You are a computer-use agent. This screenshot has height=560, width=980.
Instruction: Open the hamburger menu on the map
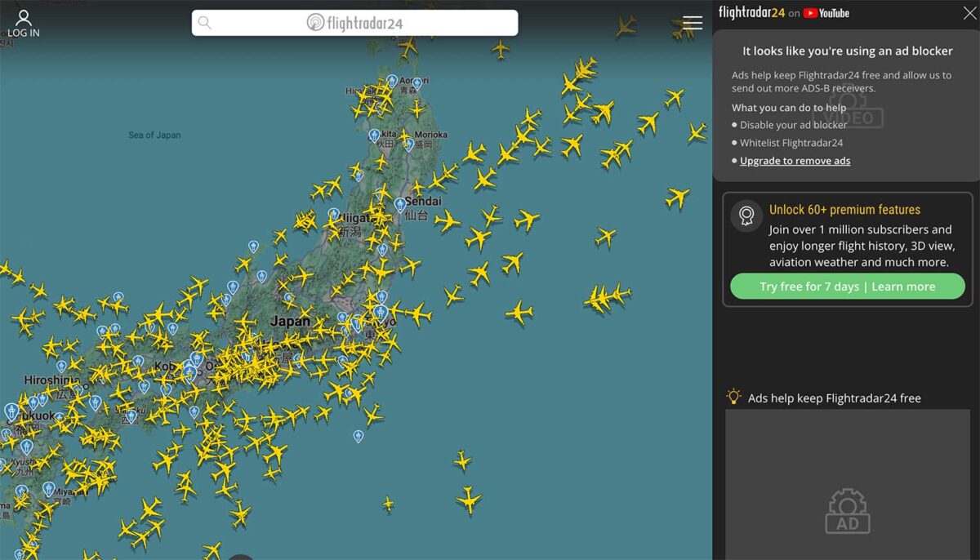pyautogui.click(x=693, y=23)
